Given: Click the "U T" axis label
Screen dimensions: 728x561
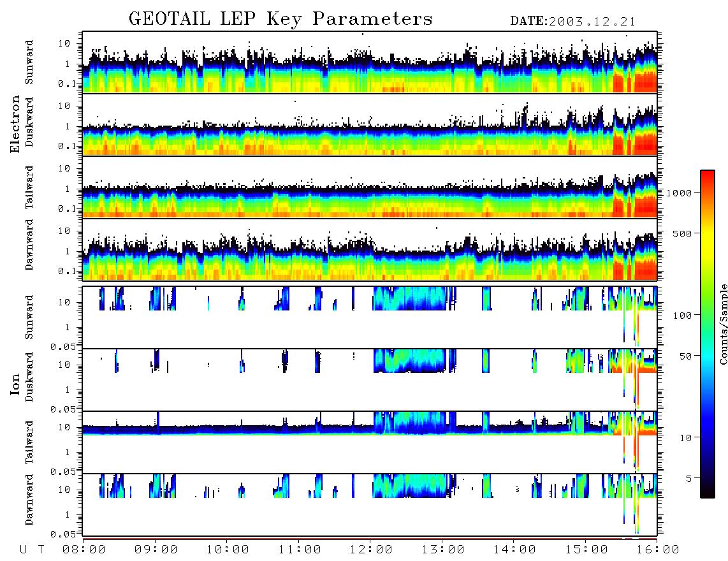Looking at the screenshot, I should [x=32, y=550].
